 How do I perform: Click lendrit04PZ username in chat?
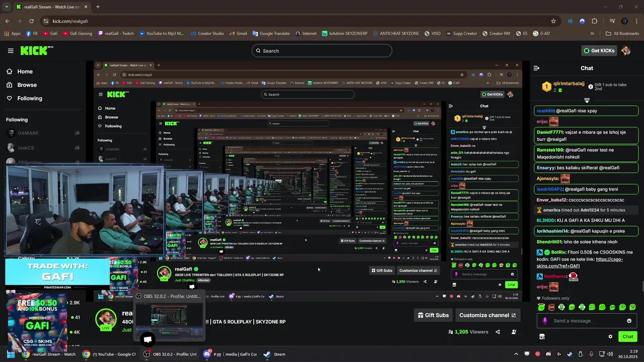point(550,189)
